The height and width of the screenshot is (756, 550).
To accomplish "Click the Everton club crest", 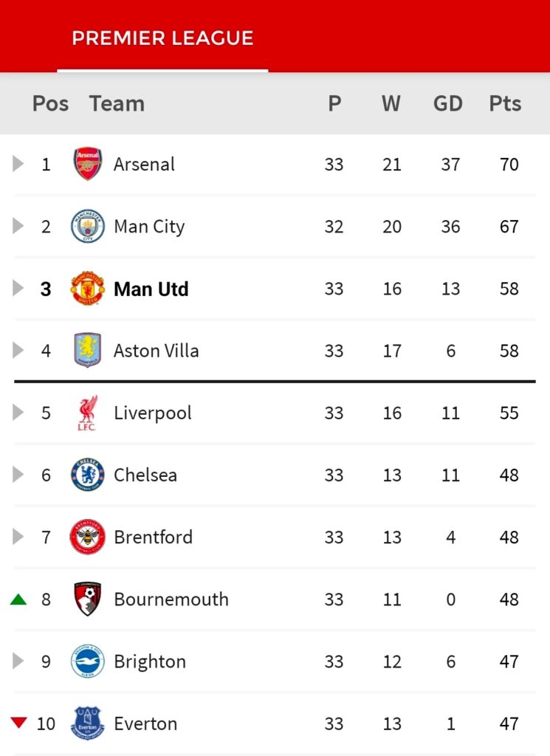I will (88, 724).
